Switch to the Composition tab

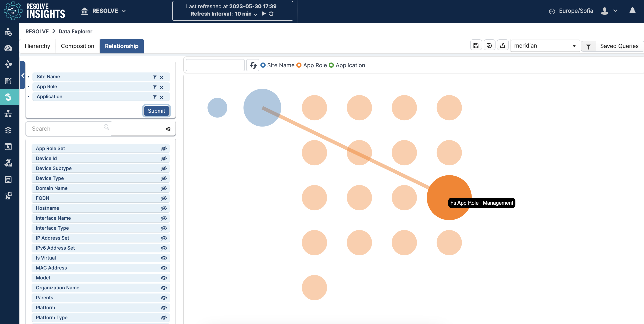(x=78, y=46)
